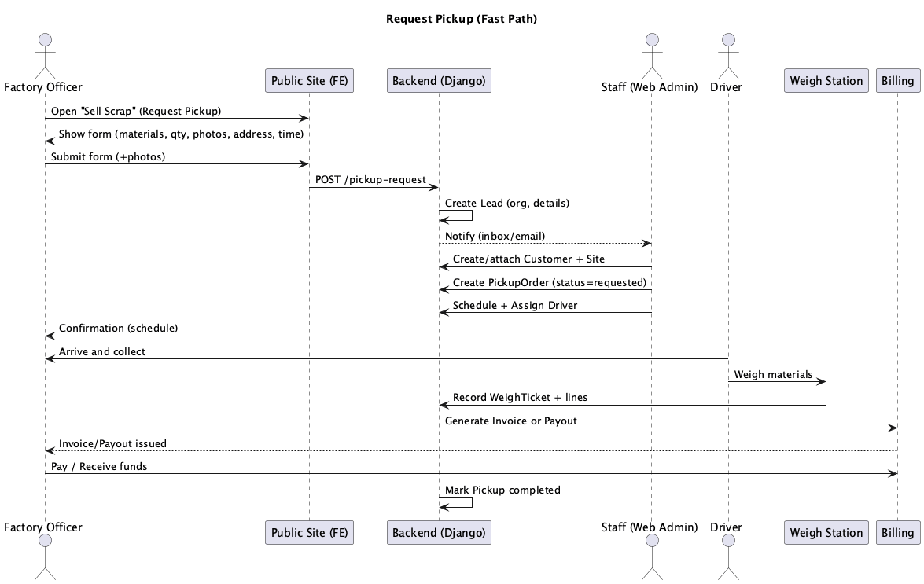924x584 pixels.
Task: Click the "POST /pickup-request" message label
Action: [x=370, y=180]
